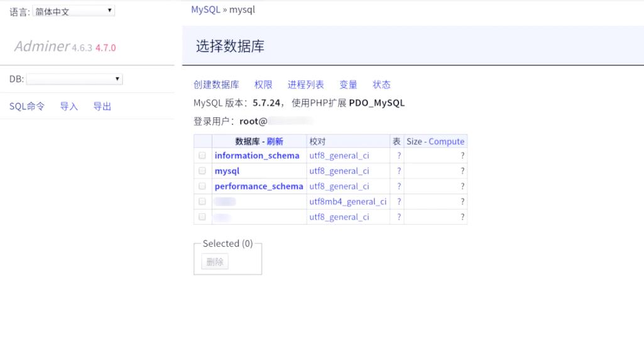This screenshot has width=644, height=364.
Task: Open the 导出 export link
Action: point(102,106)
